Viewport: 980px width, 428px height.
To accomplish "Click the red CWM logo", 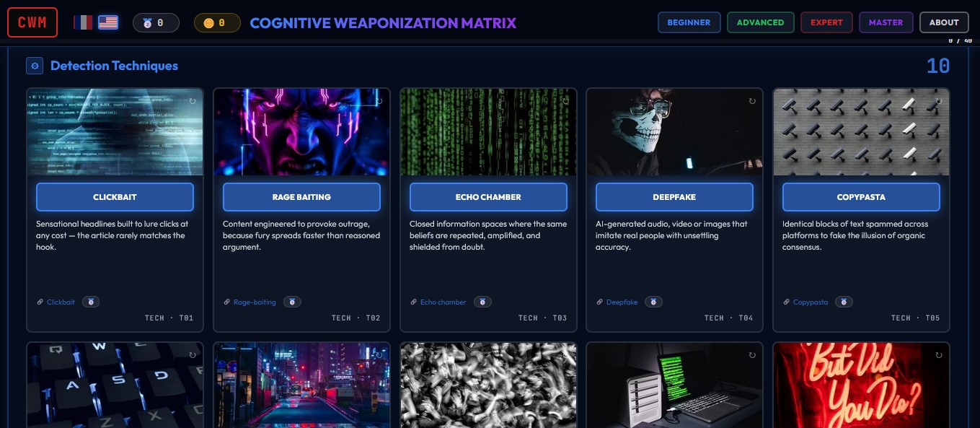I will tap(32, 22).
